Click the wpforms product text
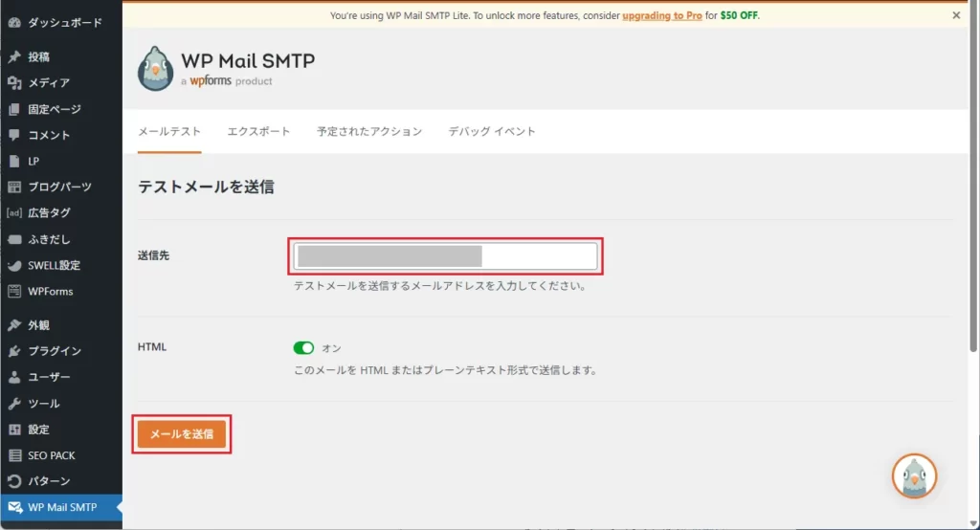 coord(226,80)
